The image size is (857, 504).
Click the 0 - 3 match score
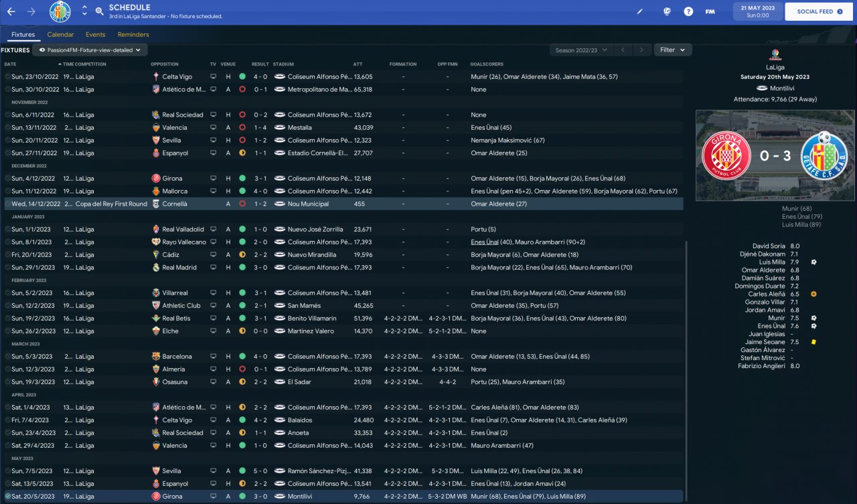775,156
